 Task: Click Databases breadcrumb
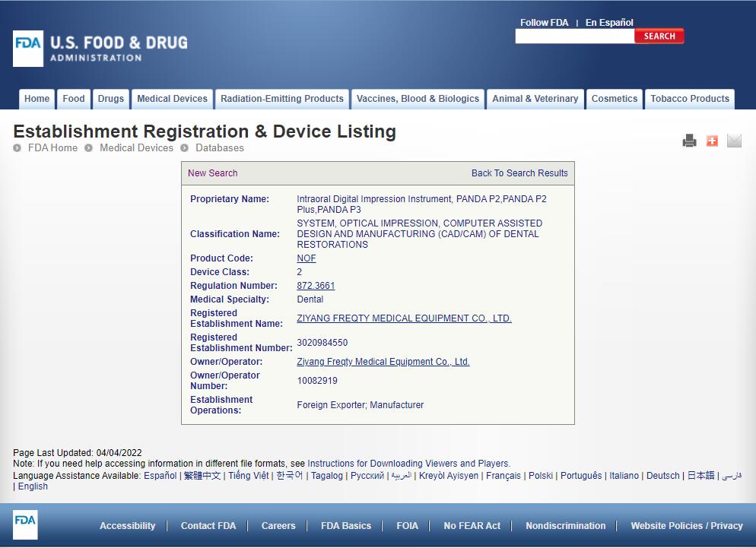(x=220, y=148)
